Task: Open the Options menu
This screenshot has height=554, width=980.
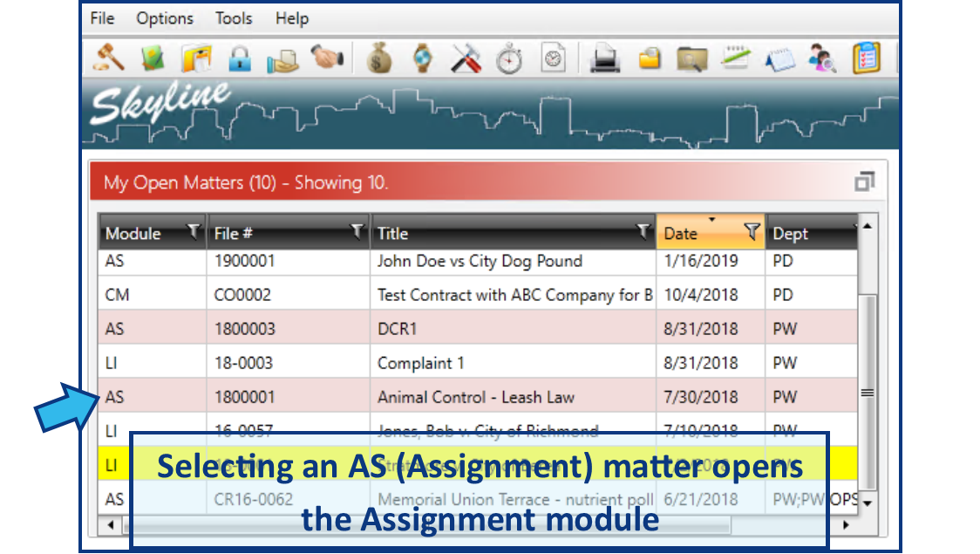Action: [x=165, y=18]
